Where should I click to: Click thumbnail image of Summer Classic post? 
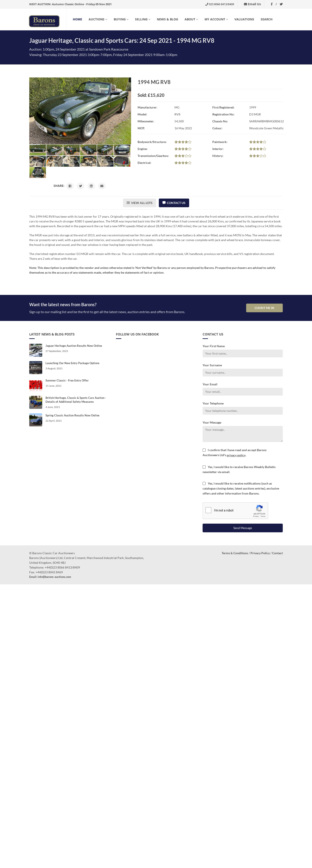[x=36, y=385]
